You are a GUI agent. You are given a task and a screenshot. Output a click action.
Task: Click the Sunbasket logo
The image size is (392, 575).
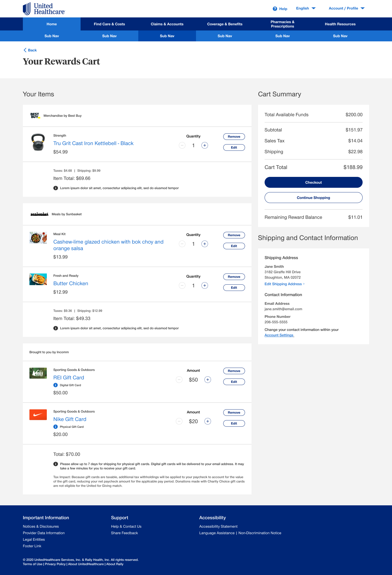click(39, 214)
